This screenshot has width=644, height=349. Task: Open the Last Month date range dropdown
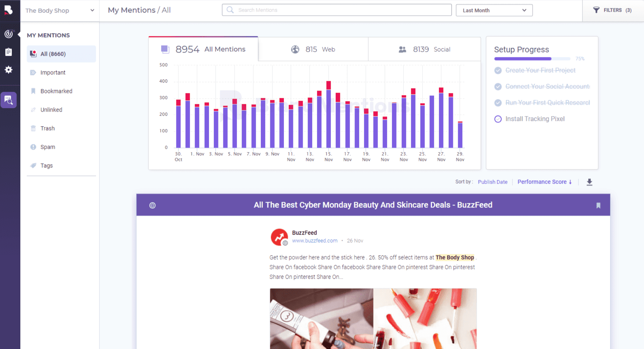(x=494, y=10)
